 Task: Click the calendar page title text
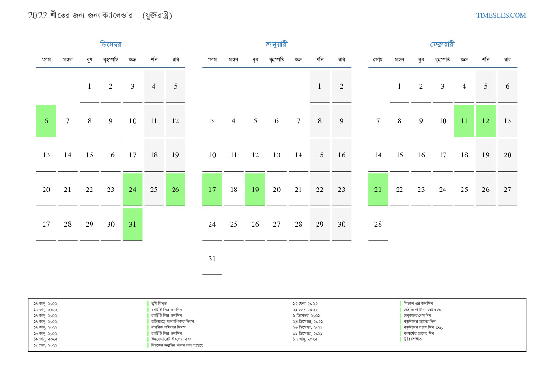pyautogui.click(x=100, y=15)
